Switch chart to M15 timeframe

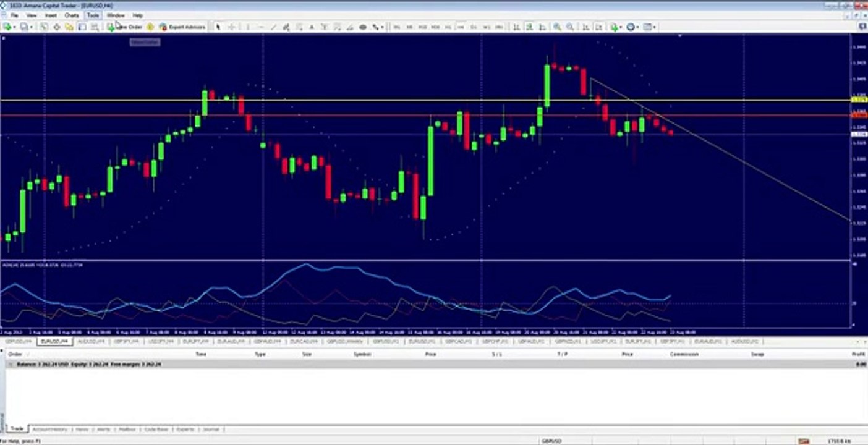pos(423,27)
